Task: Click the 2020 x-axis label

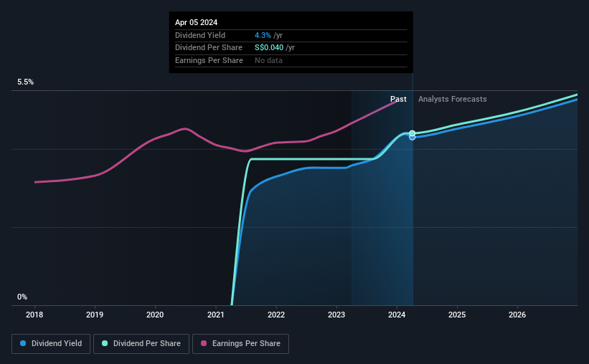Action: [x=155, y=315]
